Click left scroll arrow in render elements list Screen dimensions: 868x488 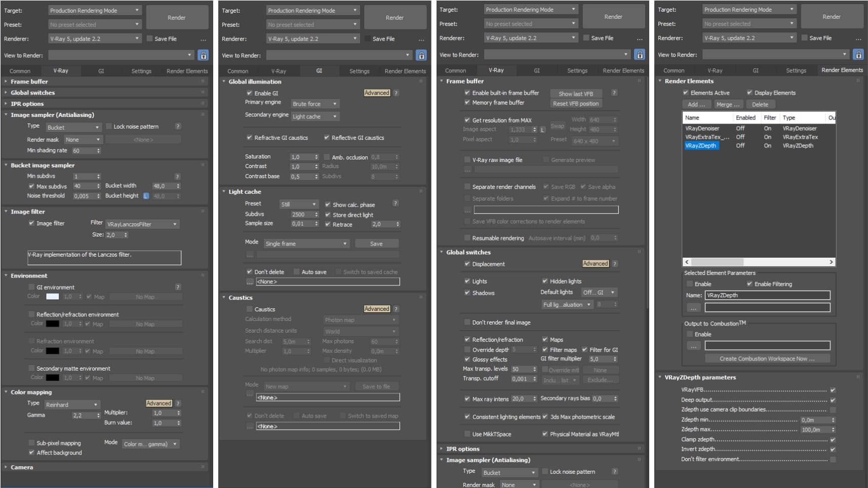(x=687, y=262)
